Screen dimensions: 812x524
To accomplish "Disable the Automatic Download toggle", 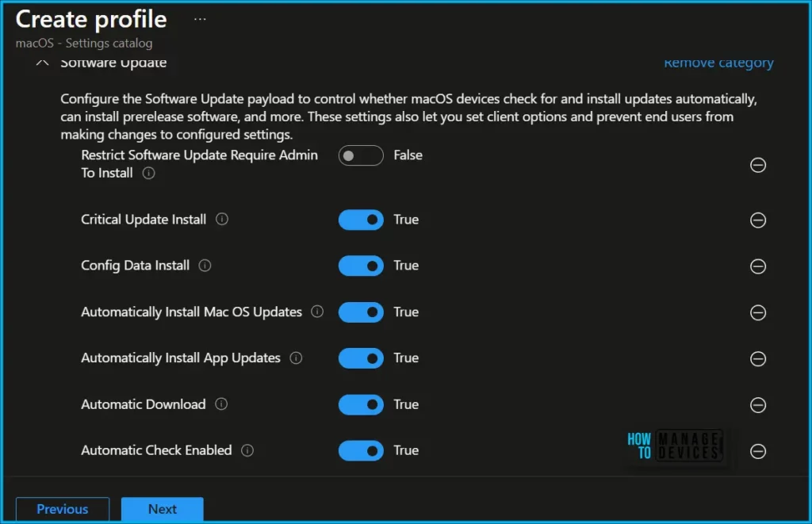I will [x=361, y=404].
